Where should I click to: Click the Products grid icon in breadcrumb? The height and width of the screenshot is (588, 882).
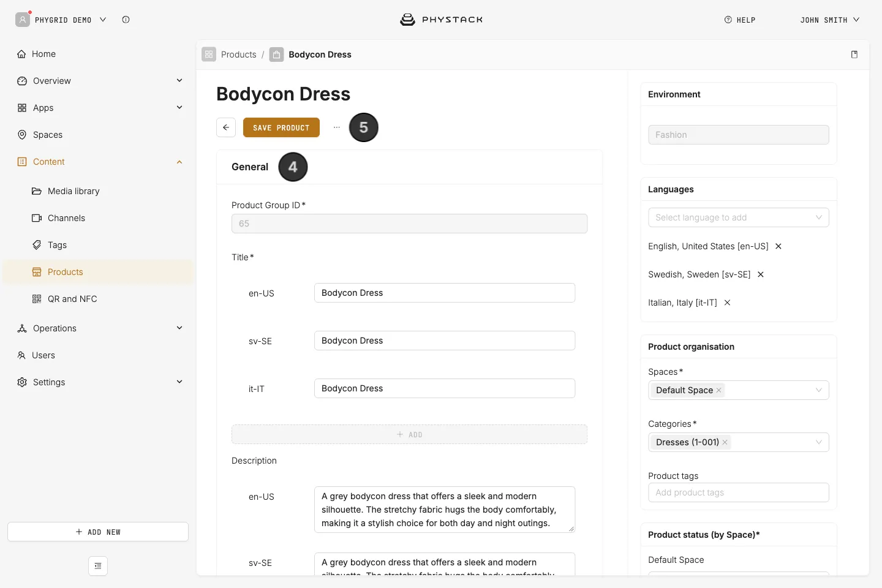click(209, 55)
